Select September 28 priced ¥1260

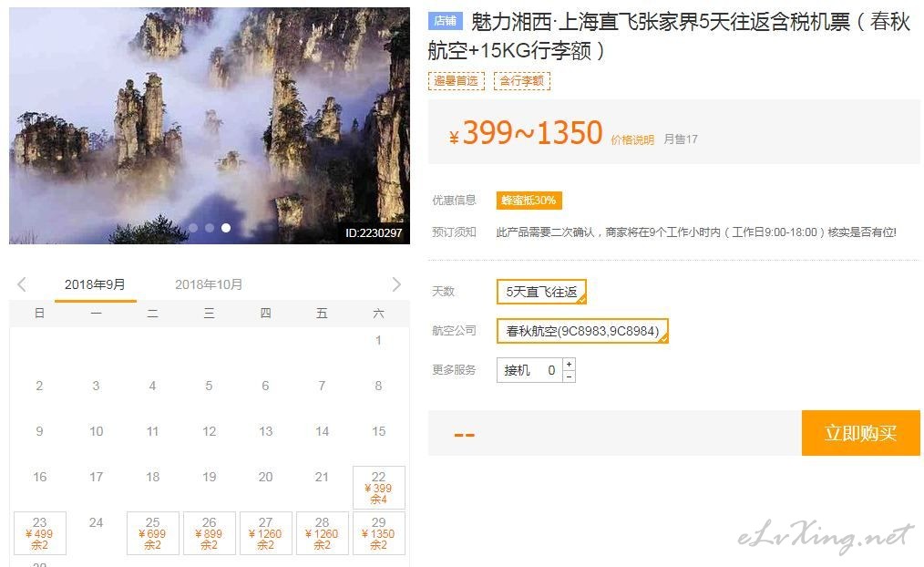(x=323, y=533)
